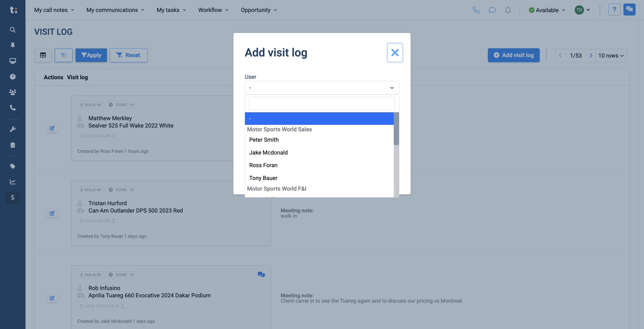Click the phone icon in top bar
Screen dimensions: 644x329
[476, 10]
